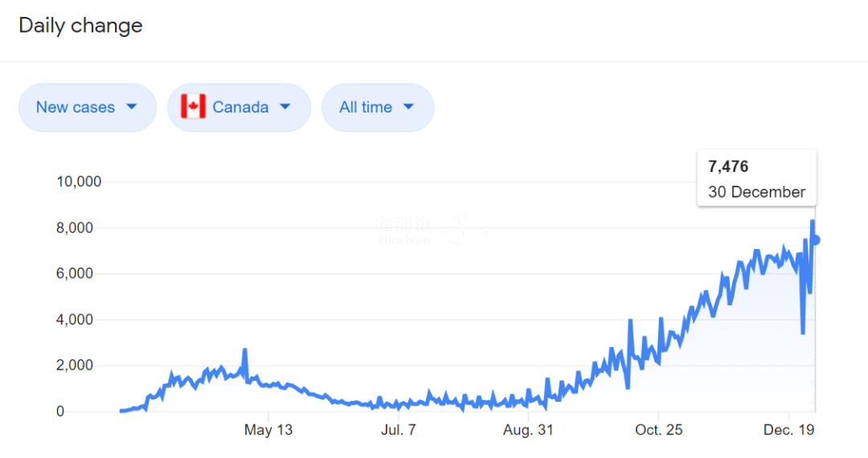Image resolution: width=868 pixels, height=458 pixels.
Task: Select the May 13 axis label
Action: click(x=268, y=430)
